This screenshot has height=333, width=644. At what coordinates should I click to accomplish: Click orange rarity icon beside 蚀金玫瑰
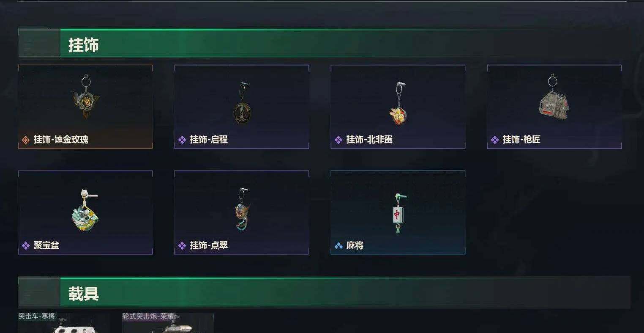(25, 140)
